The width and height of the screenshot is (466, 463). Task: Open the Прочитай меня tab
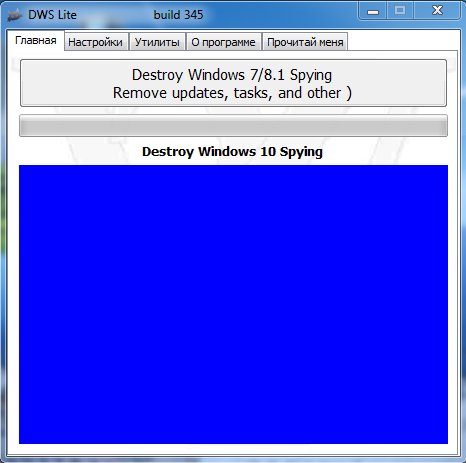tap(305, 42)
